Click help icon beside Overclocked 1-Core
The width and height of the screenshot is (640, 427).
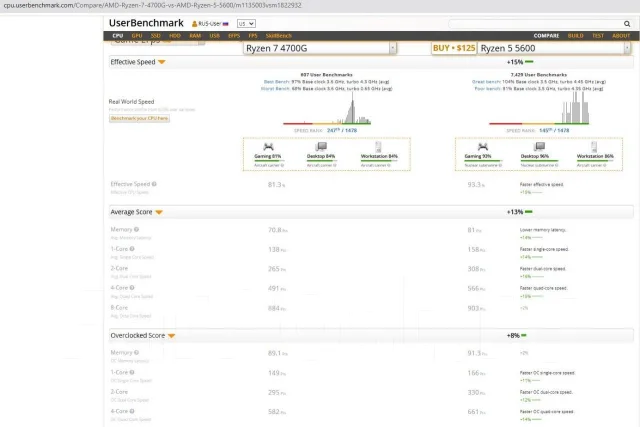132,372
